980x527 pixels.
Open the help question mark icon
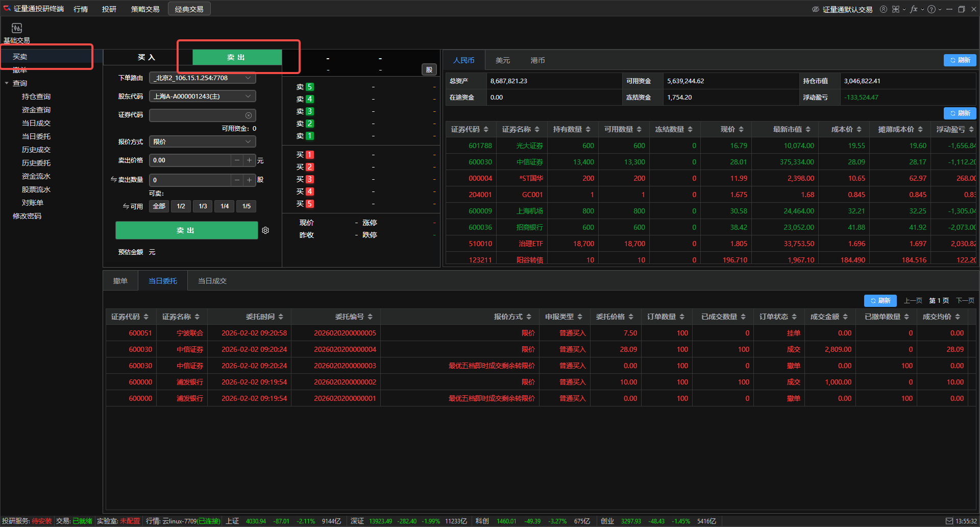[x=932, y=9]
